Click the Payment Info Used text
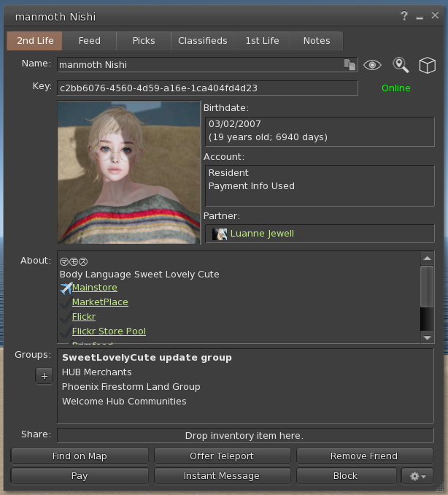This screenshot has width=448, height=495. tap(252, 186)
